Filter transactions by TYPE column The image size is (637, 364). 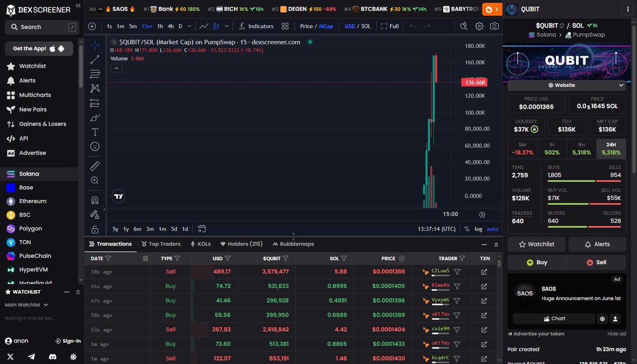pyautogui.click(x=177, y=258)
